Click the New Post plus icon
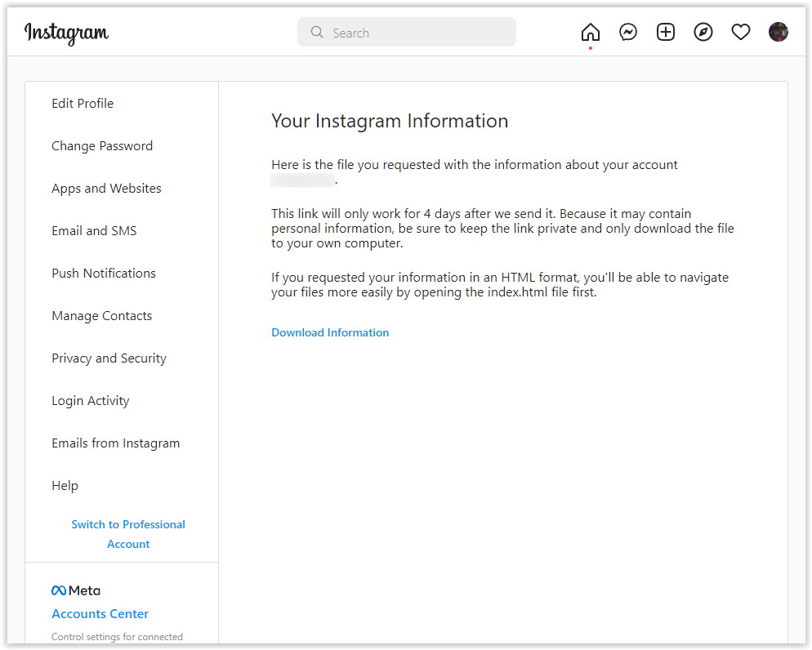This screenshot has height=650, width=812. tap(666, 31)
